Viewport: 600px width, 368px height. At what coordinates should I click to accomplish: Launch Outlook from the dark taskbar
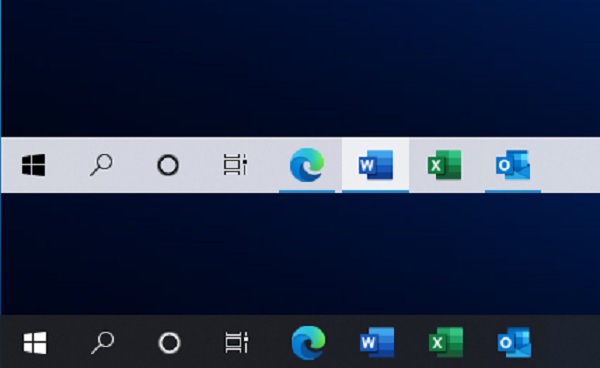click(514, 342)
